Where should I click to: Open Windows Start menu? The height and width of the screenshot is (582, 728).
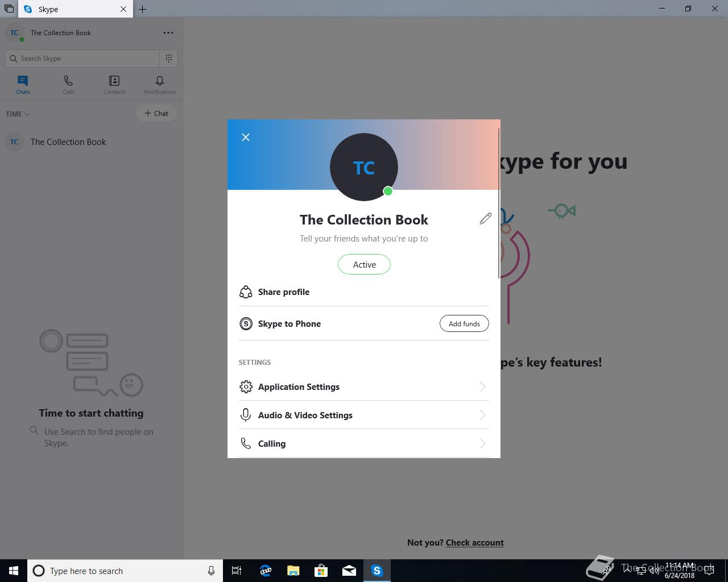click(x=14, y=571)
